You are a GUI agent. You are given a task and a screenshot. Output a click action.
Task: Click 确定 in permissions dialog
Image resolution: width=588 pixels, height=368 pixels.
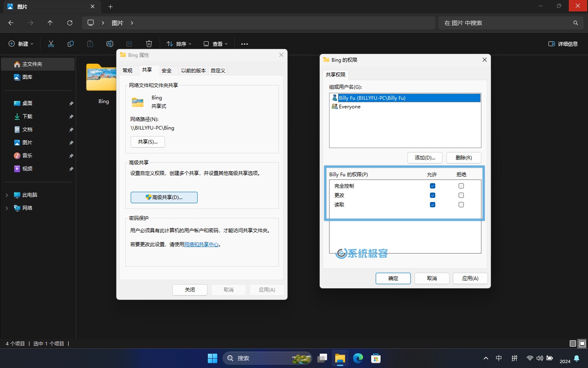click(393, 278)
